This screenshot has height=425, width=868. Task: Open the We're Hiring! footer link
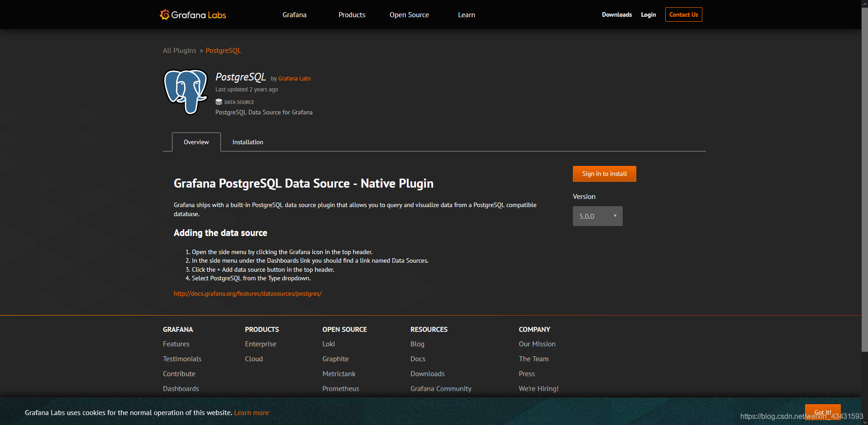pos(539,389)
